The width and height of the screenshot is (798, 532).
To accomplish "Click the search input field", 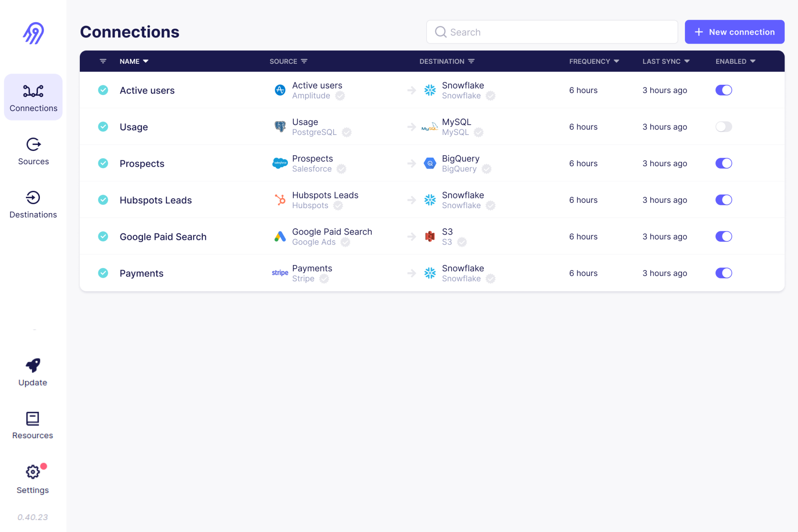I will point(552,33).
